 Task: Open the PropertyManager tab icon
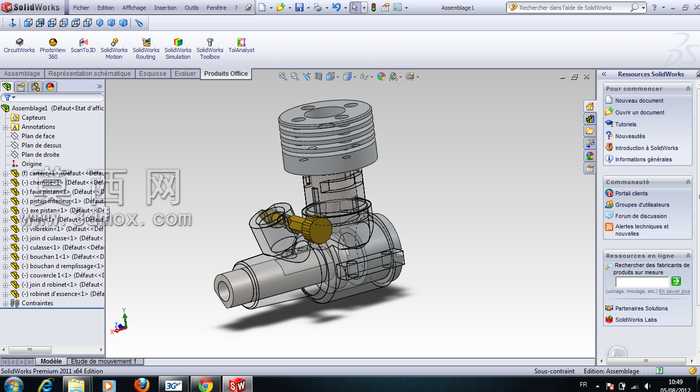(21, 87)
